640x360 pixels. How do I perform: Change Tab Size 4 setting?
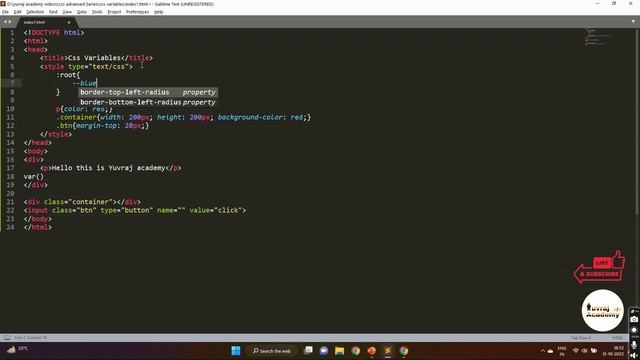click(x=581, y=338)
